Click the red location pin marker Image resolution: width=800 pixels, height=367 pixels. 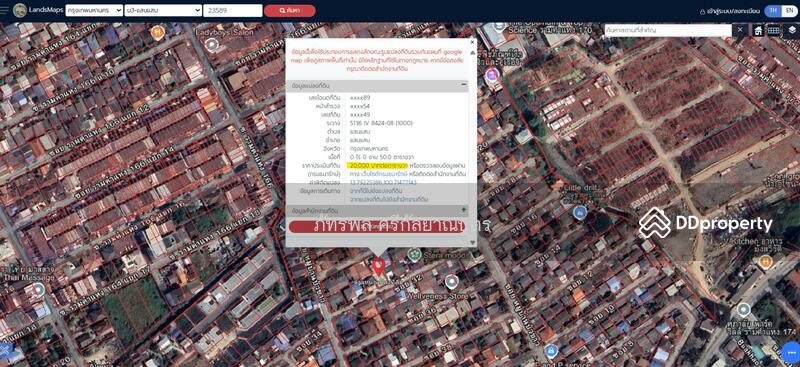pyautogui.click(x=378, y=266)
